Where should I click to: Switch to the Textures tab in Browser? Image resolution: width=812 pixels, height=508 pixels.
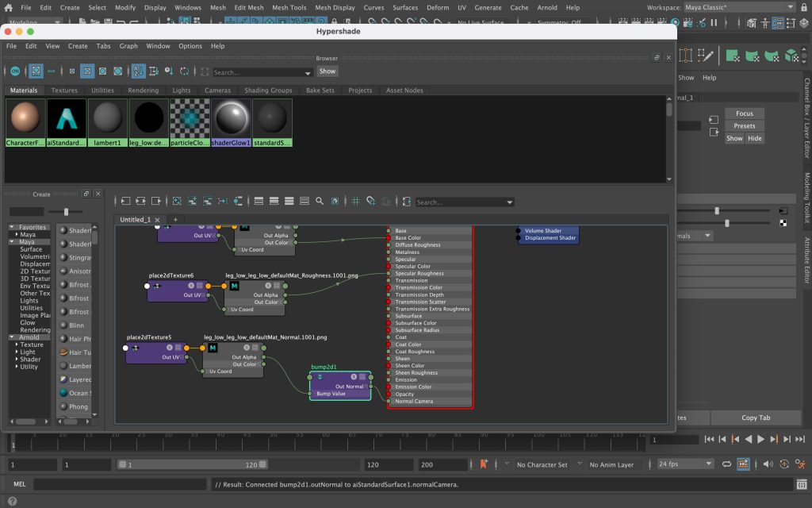click(64, 90)
